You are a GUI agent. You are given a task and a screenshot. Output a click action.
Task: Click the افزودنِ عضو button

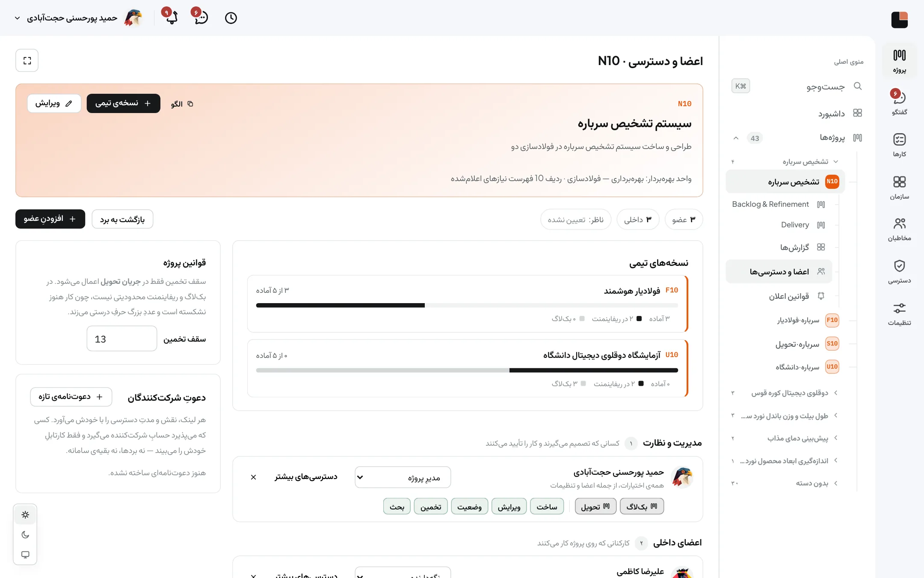click(50, 219)
